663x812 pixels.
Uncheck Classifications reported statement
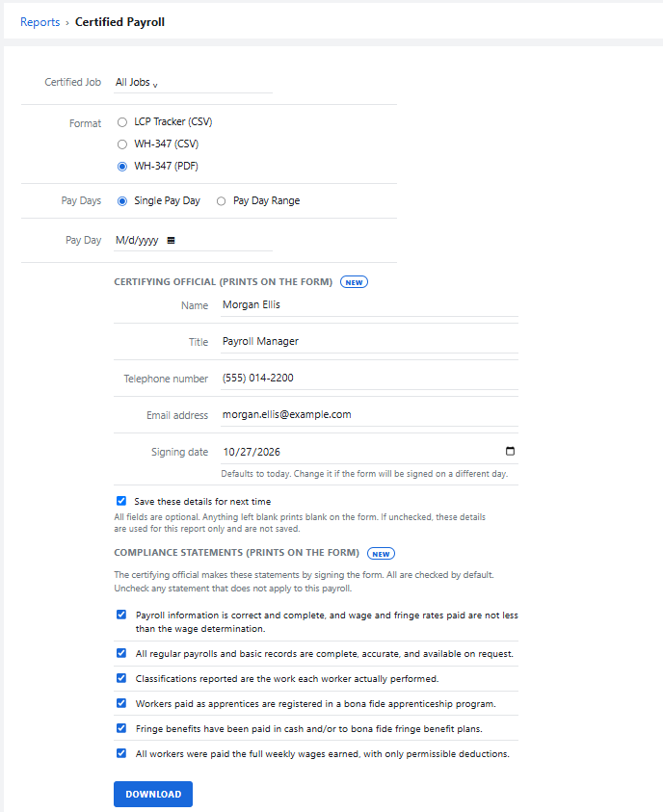(121, 678)
